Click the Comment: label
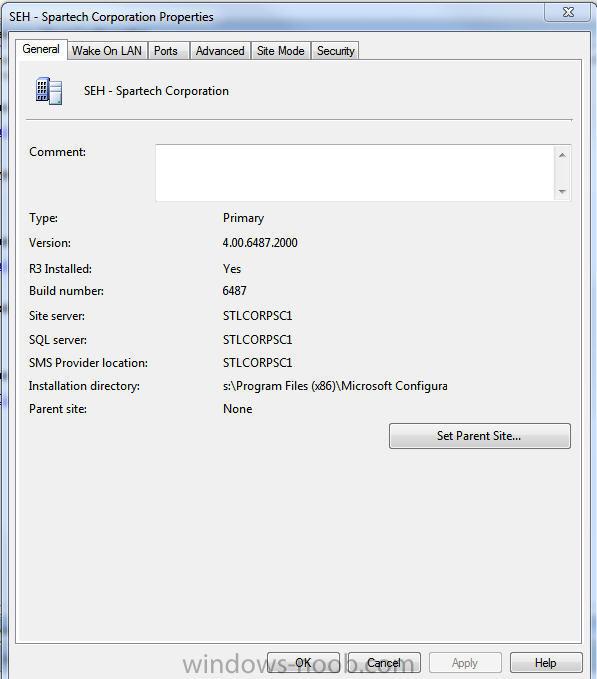The height and width of the screenshot is (679, 597). [x=57, y=152]
